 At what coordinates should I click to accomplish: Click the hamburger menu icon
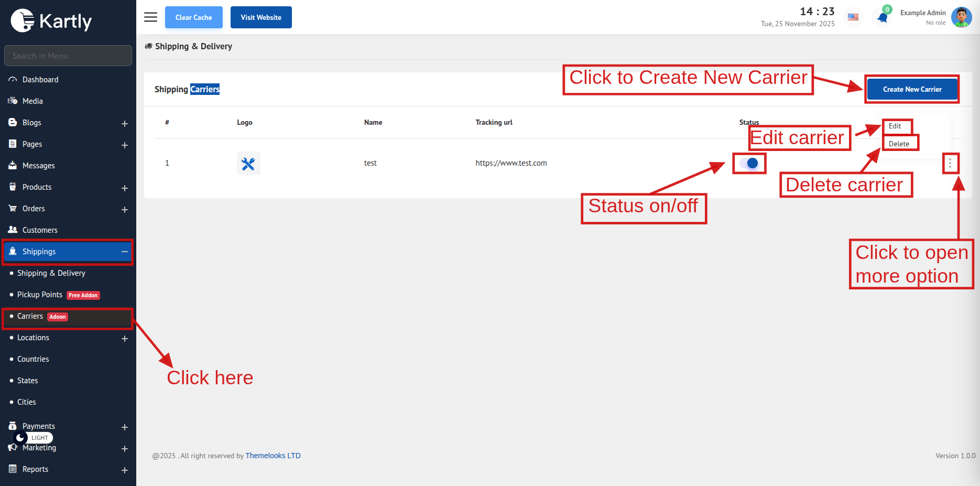(x=150, y=17)
